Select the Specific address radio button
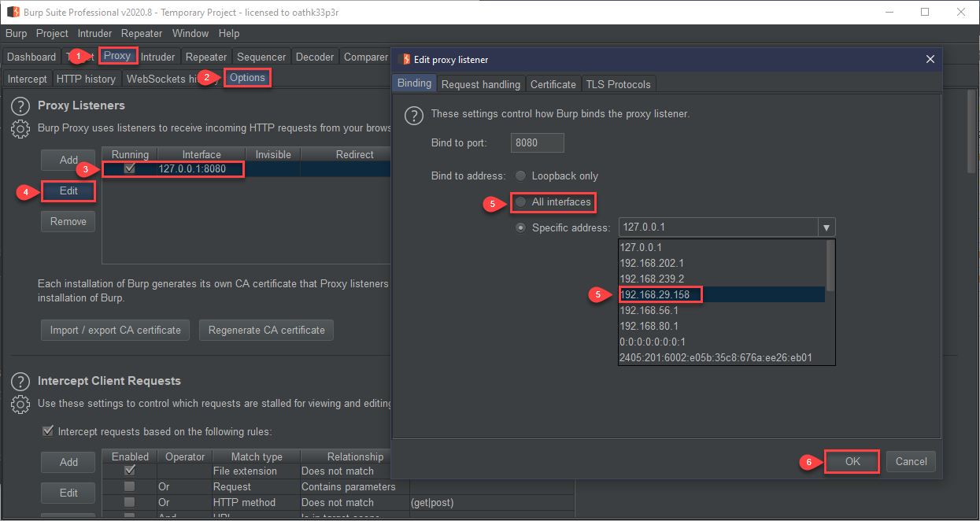Image resolution: width=980 pixels, height=521 pixels. point(520,228)
